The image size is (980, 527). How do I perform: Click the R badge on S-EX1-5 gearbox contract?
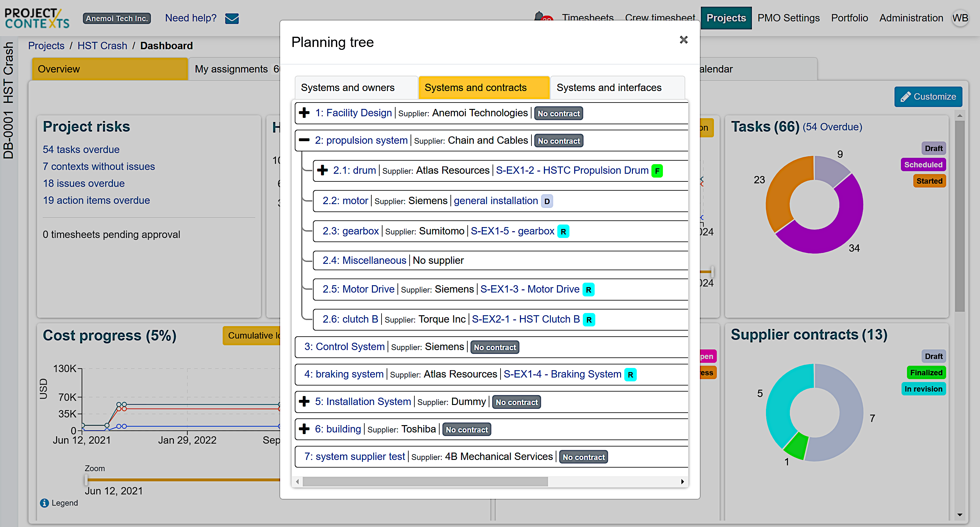tap(563, 231)
